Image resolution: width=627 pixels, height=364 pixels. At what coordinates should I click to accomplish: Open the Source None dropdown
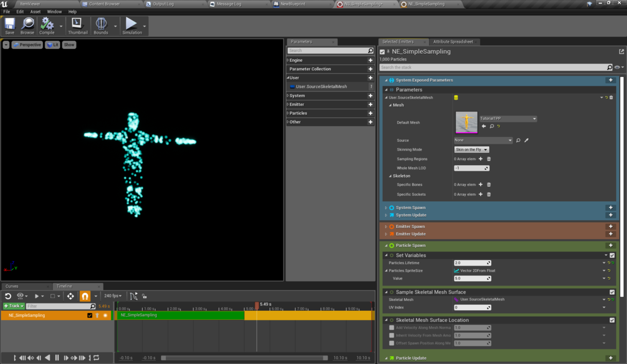(x=483, y=140)
